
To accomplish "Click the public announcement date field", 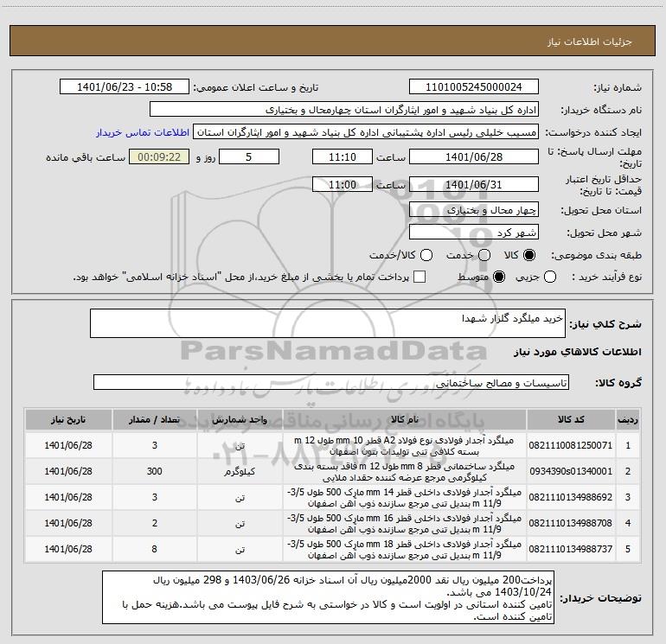I will click(x=125, y=87).
